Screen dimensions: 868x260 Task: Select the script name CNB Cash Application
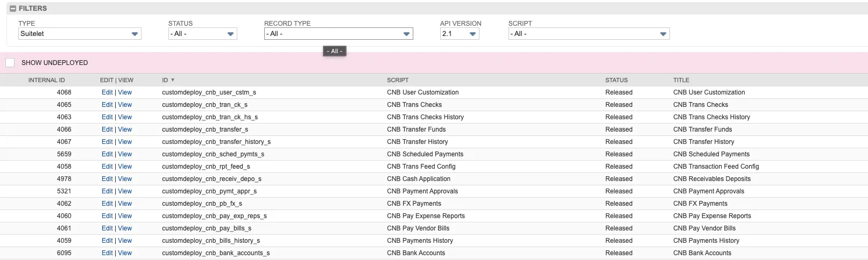[419, 179]
